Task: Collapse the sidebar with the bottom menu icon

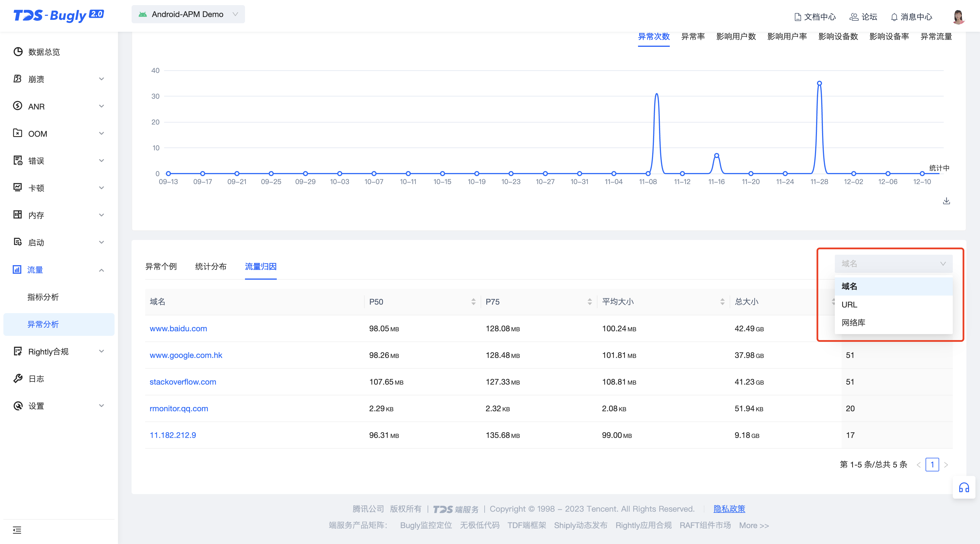Action: [17, 530]
